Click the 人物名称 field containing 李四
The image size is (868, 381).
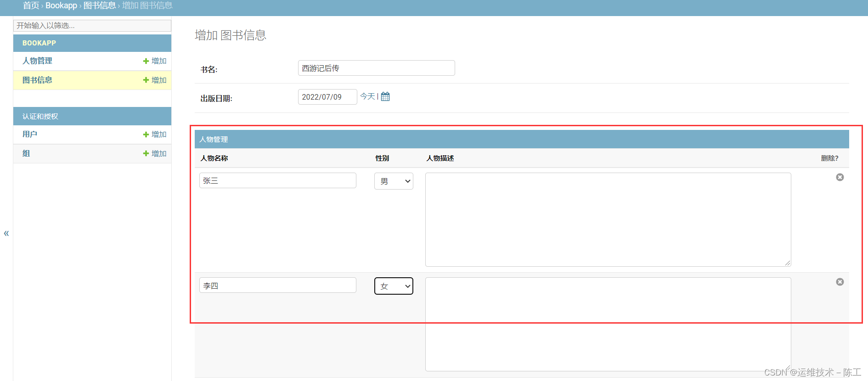[277, 285]
